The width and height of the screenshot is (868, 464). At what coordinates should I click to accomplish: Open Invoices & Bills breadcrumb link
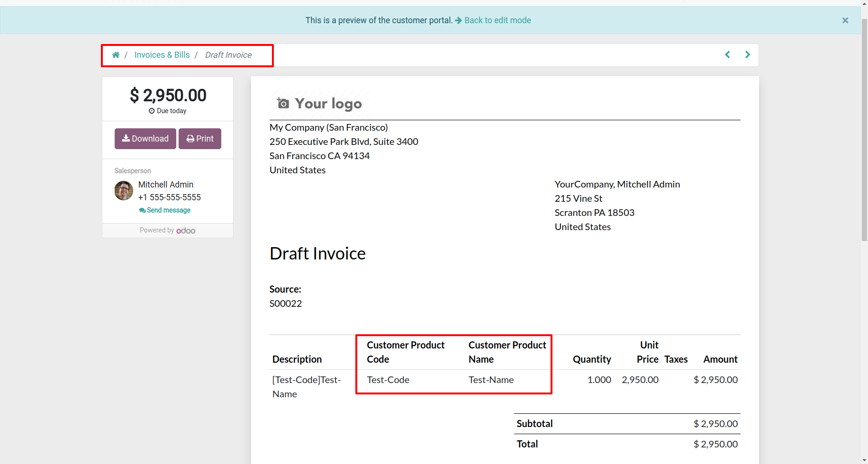[x=162, y=55]
